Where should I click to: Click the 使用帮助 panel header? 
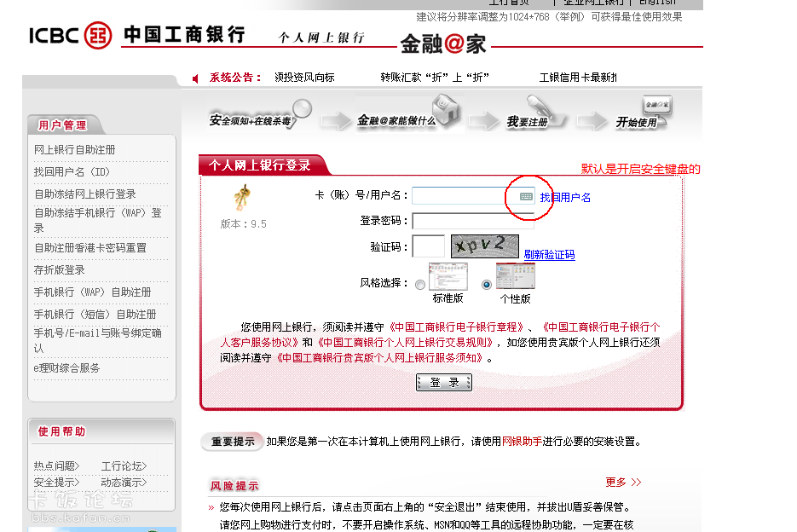[61, 431]
